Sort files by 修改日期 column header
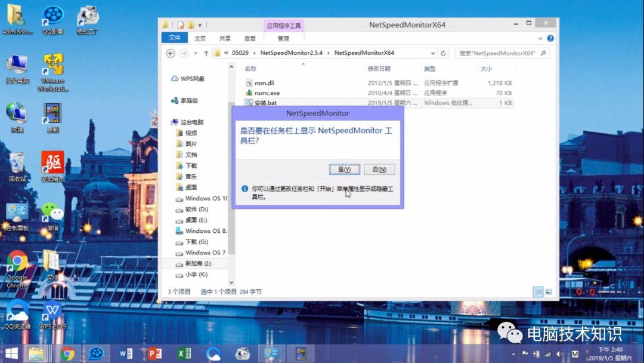Image resolution: width=644 pixels, height=363 pixels. point(379,69)
